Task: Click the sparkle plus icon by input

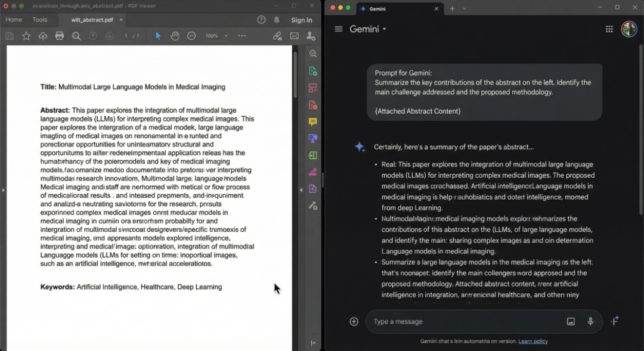Action: coord(614,321)
